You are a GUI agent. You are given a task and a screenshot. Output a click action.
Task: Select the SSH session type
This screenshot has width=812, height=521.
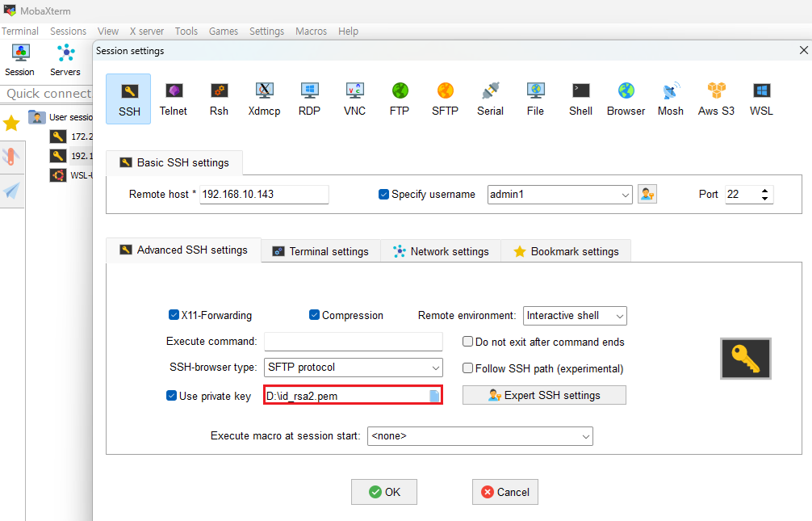tap(128, 99)
